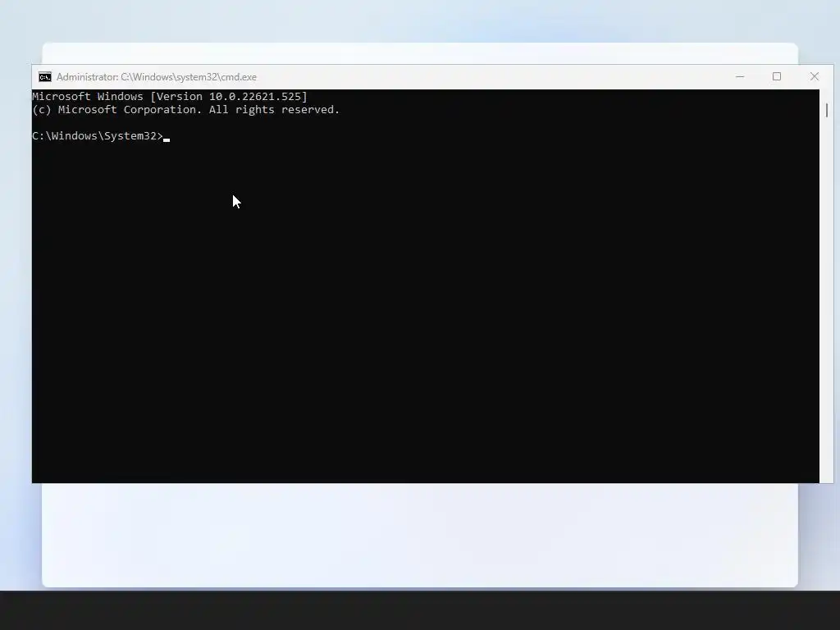Click the 'C:\Windows\System32>' prompt text
The height and width of the screenshot is (630, 840).
pos(98,136)
